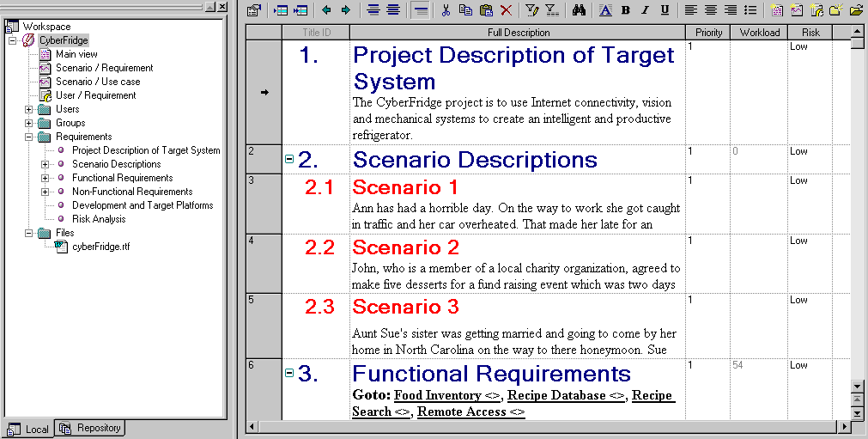Select Risk Analysis in the tree
The height and width of the screenshot is (439, 868).
(99, 219)
